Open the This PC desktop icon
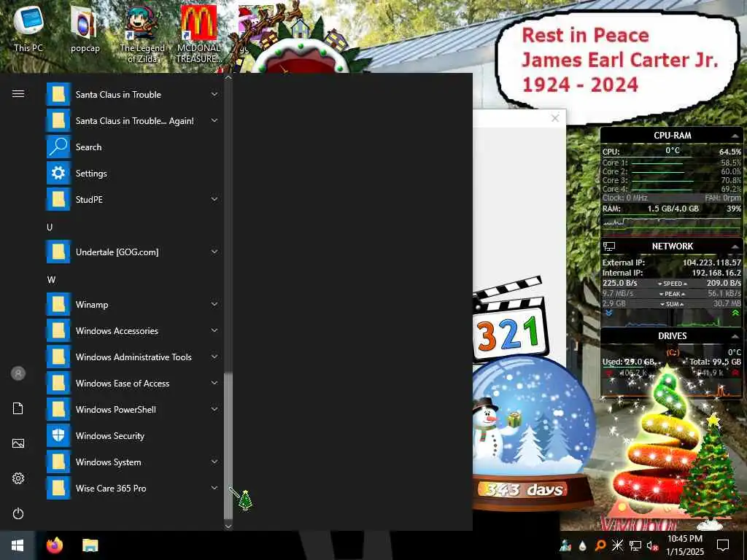This screenshot has height=560, width=747. [28, 28]
